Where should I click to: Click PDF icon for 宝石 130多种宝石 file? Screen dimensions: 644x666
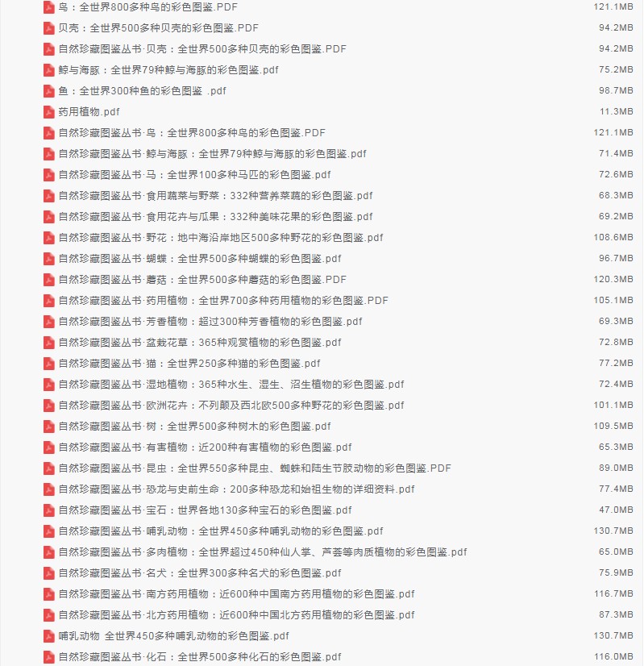pos(49,510)
